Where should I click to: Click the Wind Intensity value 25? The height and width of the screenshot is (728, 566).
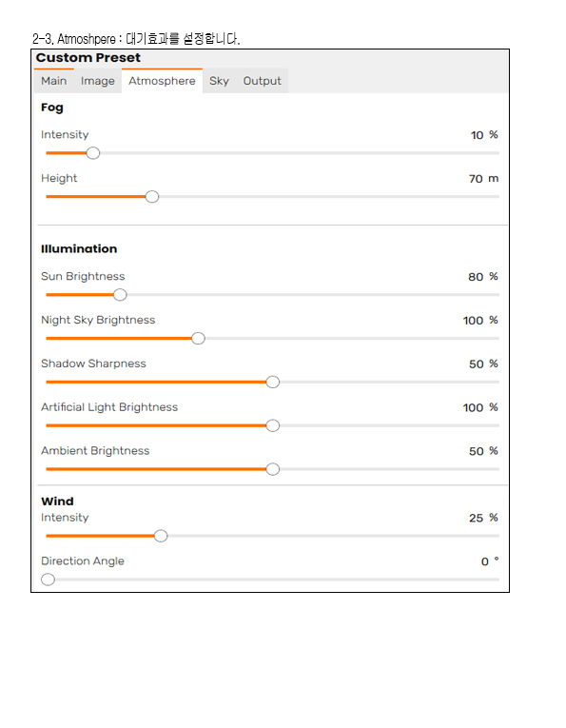click(x=476, y=518)
